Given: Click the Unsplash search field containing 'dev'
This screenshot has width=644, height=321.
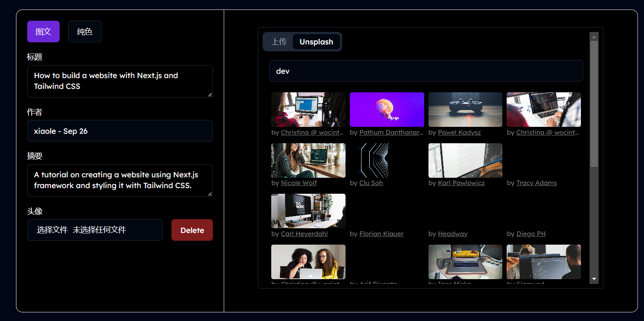Looking at the screenshot, I should click(425, 71).
